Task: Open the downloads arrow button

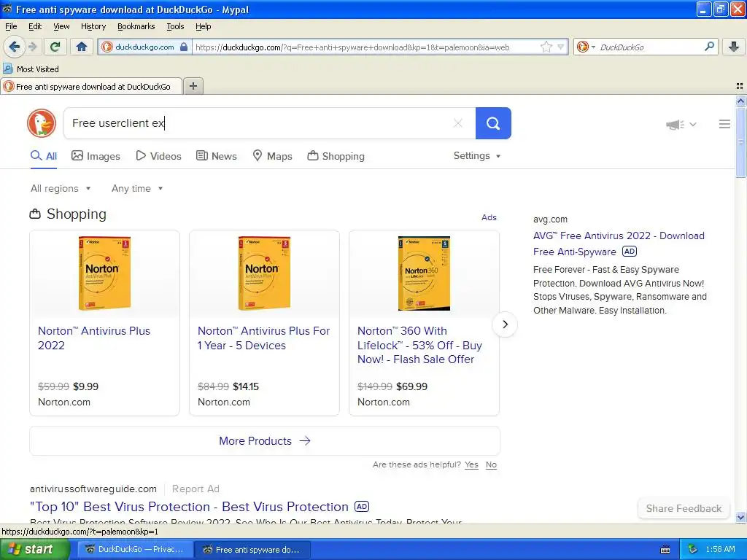Action: [734, 47]
